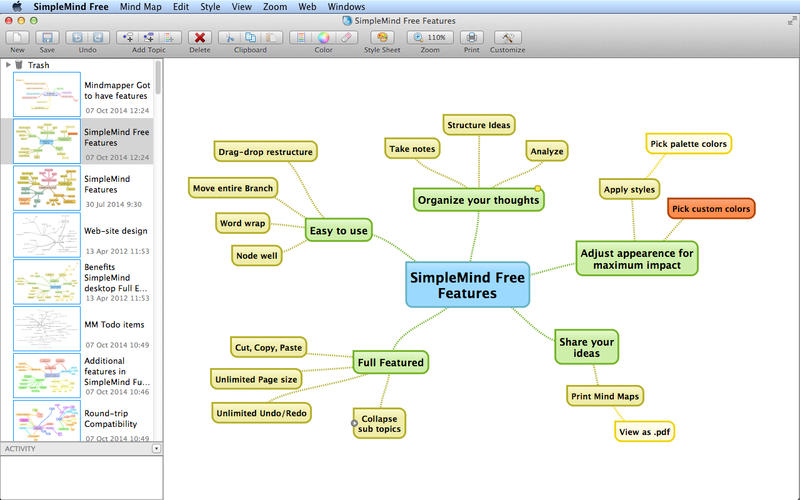
Task: Click the Save icon in the toolbar
Action: click(47, 37)
